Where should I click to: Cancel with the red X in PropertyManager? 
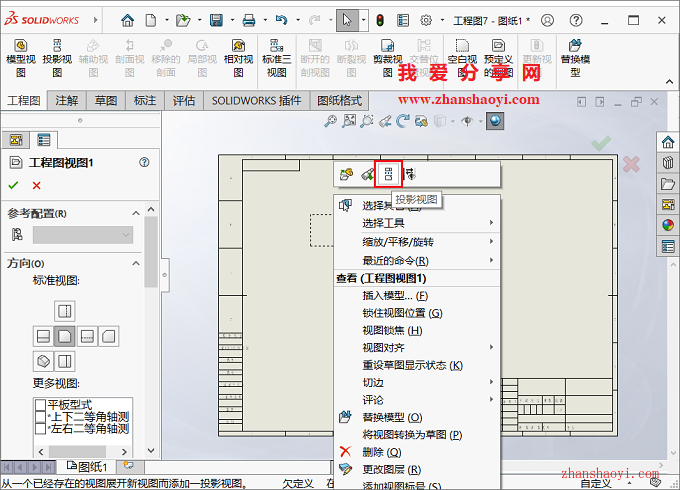36,185
